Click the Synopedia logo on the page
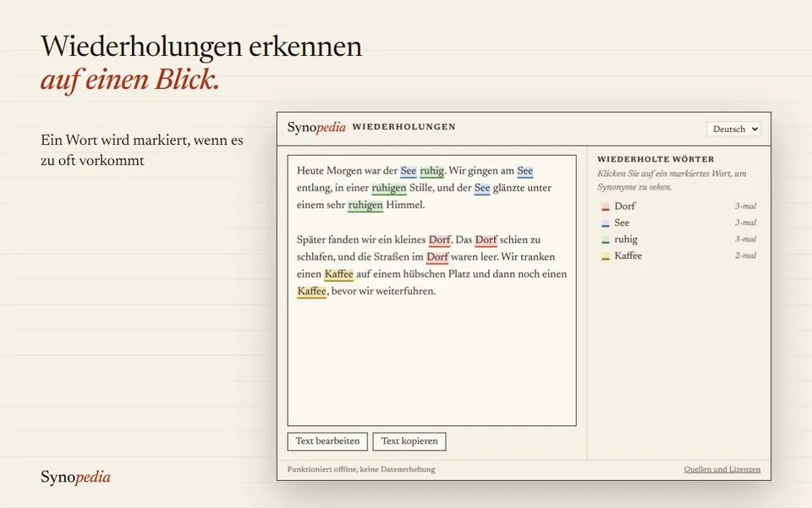Screen dimensions: 812x508 pos(75,477)
